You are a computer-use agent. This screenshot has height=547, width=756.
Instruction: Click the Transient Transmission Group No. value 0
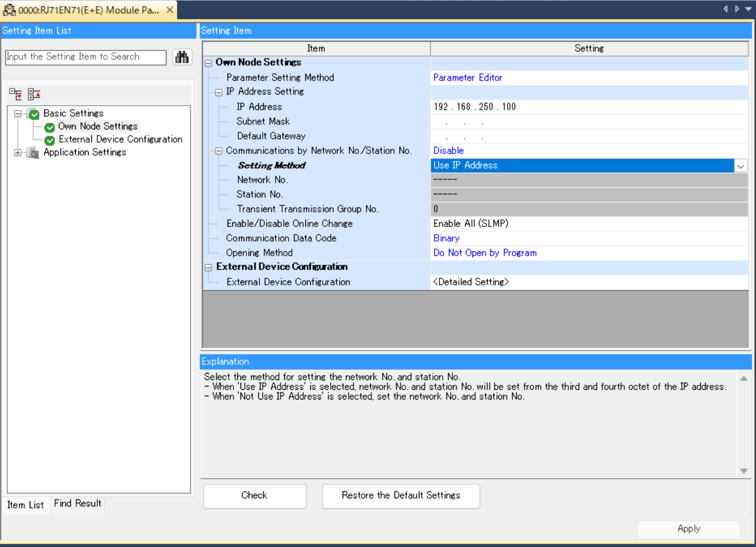(x=589, y=209)
